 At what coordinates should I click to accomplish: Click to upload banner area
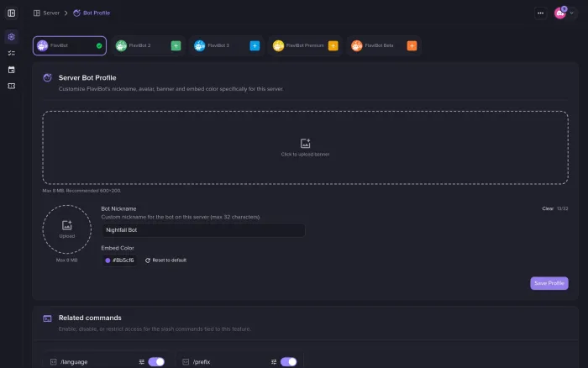coord(305,147)
